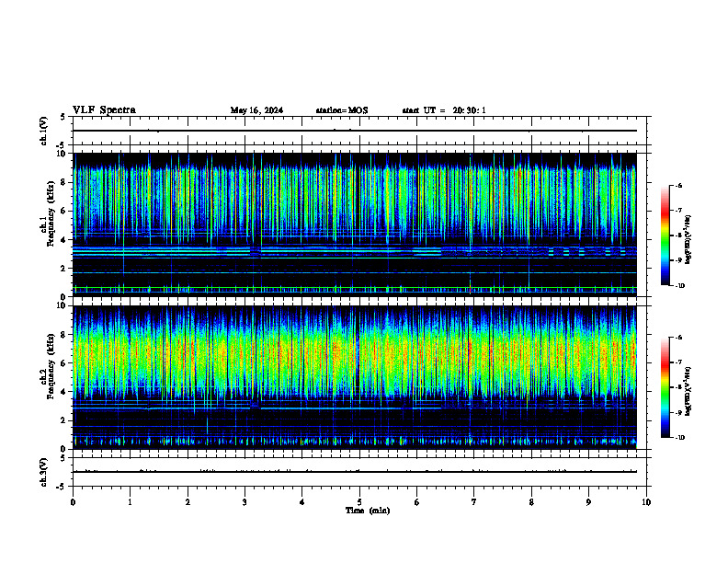Click the ch.3 voltage waveform trace

355,472
